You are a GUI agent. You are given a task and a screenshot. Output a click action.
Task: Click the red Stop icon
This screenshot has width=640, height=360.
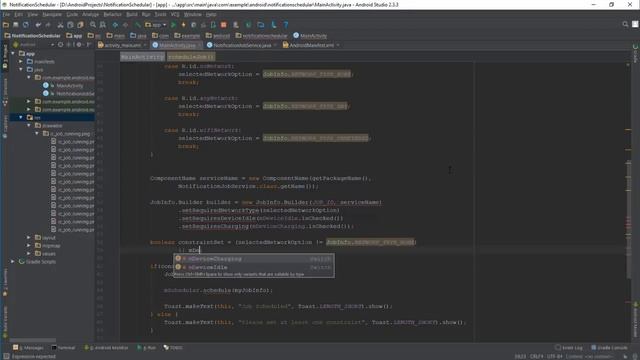pos(223,25)
